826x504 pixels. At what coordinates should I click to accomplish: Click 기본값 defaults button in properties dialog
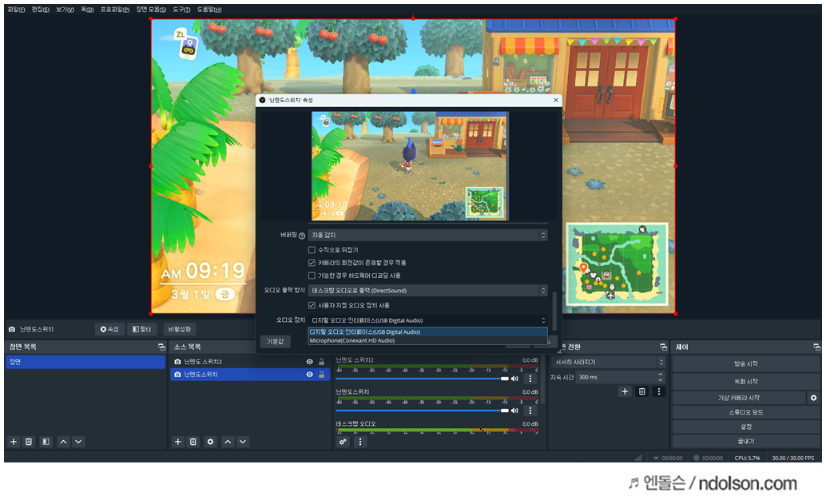[275, 342]
